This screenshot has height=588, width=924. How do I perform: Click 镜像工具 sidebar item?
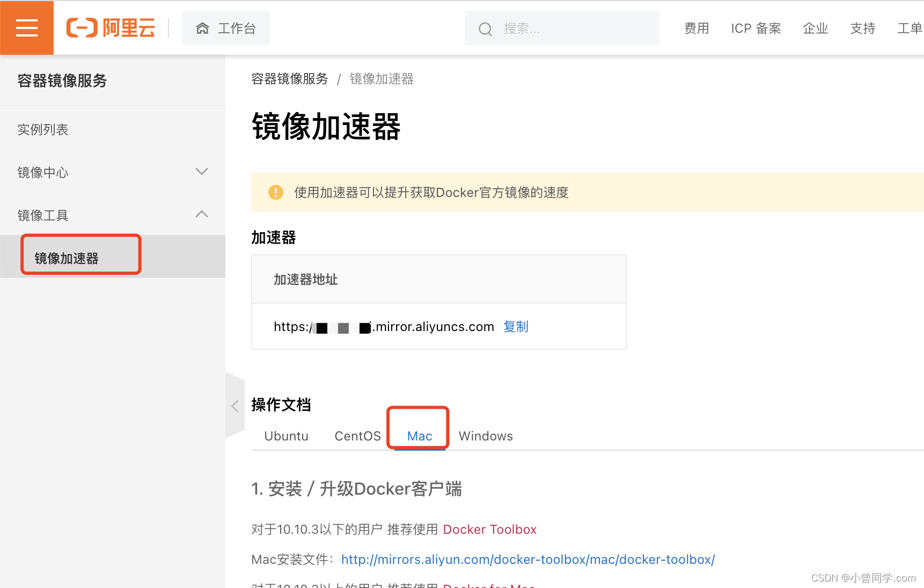click(43, 215)
